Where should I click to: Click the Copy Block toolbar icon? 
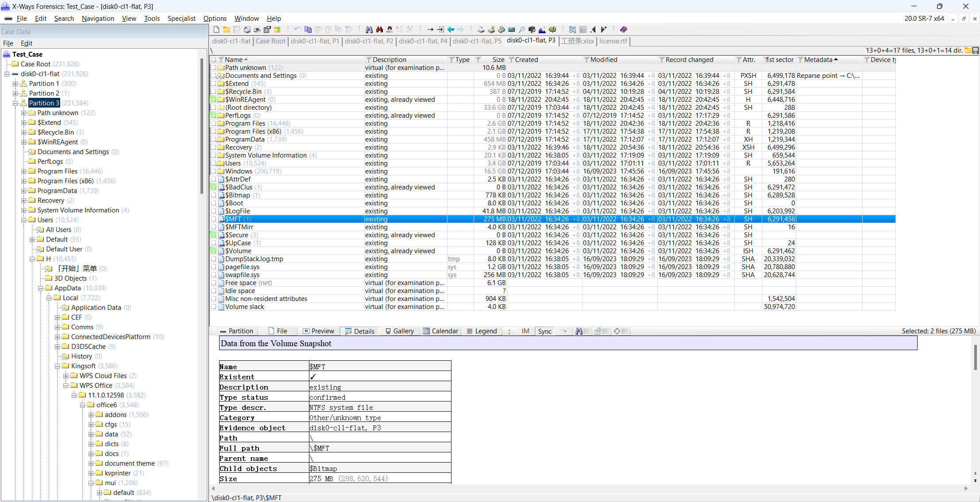pos(308,30)
